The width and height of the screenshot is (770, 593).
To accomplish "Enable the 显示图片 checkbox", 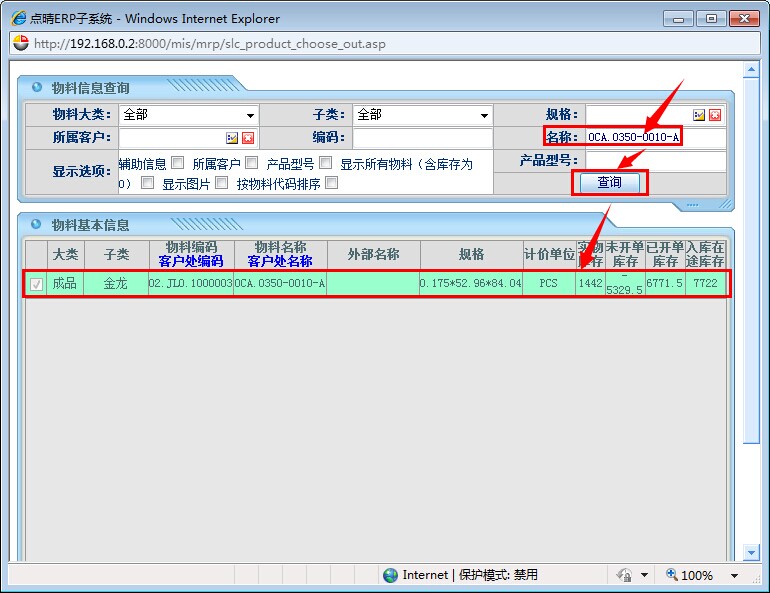I will coord(222,183).
